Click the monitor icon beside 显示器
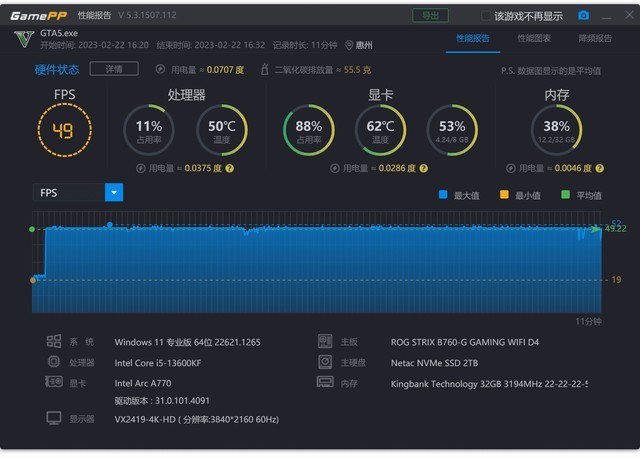The width and height of the screenshot is (640, 459). 54,418
